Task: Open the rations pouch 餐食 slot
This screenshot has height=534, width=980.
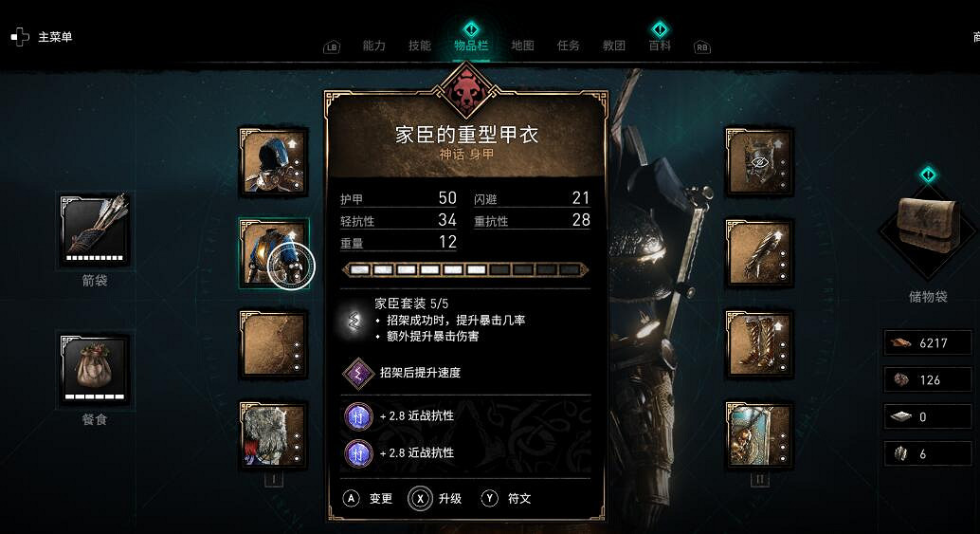Action: [x=95, y=370]
